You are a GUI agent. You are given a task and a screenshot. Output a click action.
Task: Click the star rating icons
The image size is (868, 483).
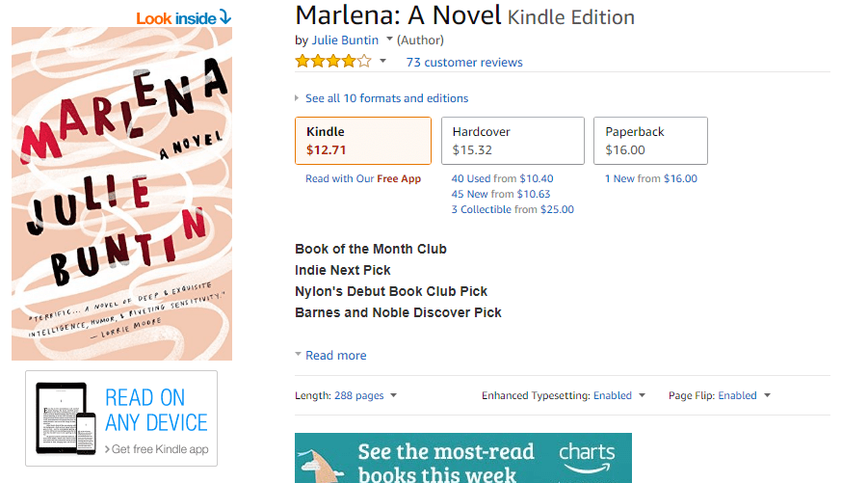(x=332, y=62)
